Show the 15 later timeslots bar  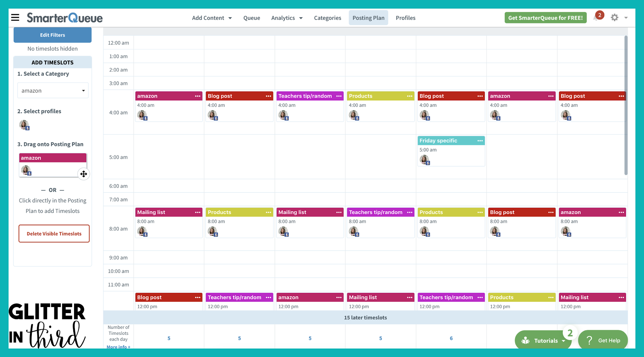[x=365, y=318]
